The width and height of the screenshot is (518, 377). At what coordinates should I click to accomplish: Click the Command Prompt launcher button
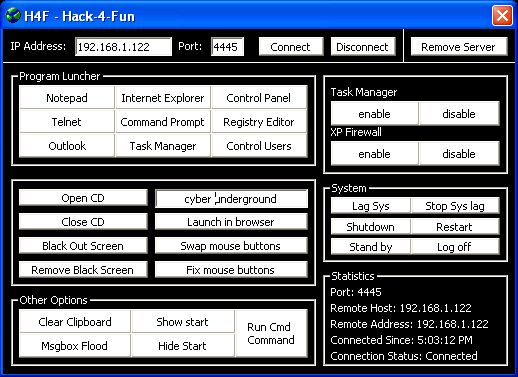pos(163,122)
